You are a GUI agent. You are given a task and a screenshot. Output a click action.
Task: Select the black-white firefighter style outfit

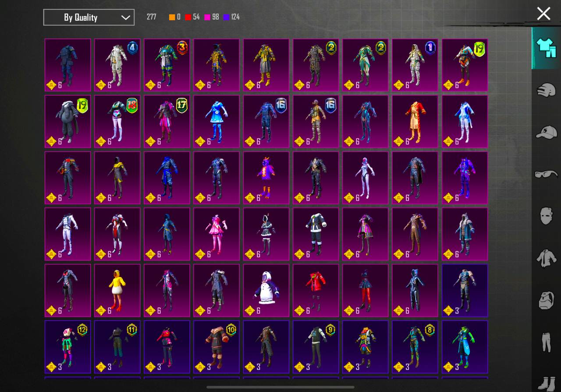tap(316, 234)
